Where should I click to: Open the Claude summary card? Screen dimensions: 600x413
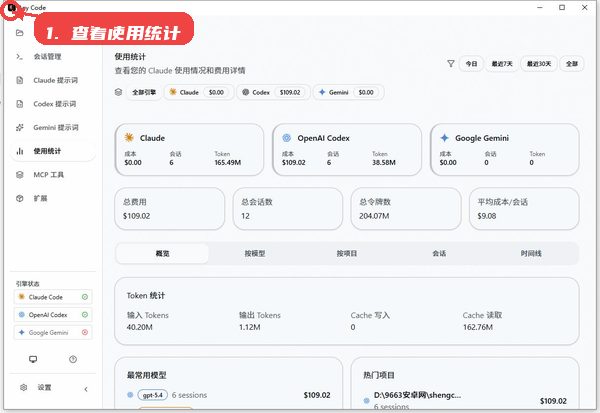[189, 150]
